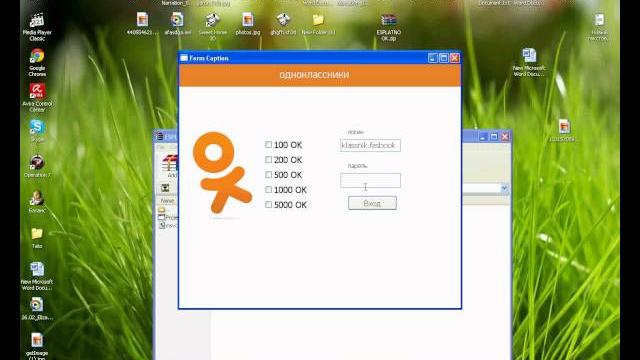This screenshot has width=640, height=360.
Task: Close the Form Caption window
Action: click(x=455, y=58)
